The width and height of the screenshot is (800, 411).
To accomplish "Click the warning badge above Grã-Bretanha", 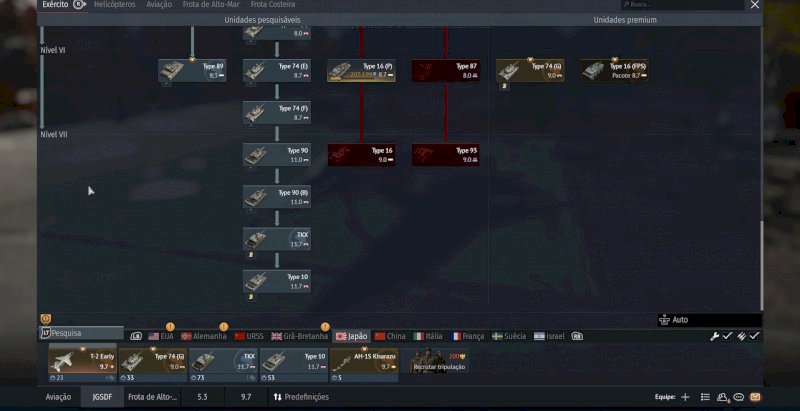I will (325, 327).
